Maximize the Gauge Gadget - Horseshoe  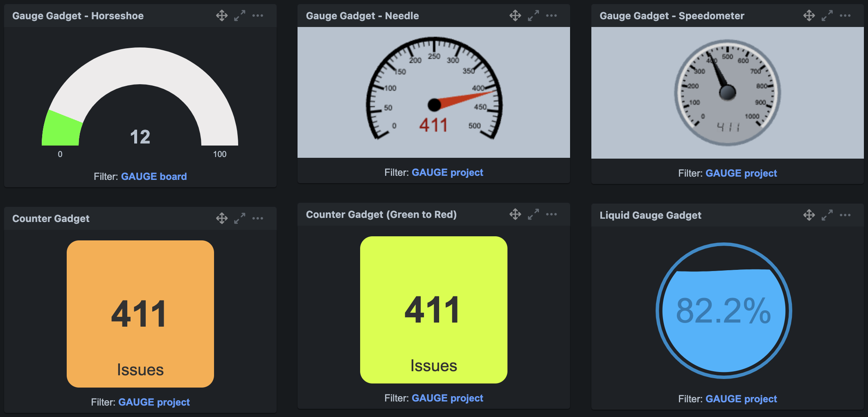click(x=240, y=16)
